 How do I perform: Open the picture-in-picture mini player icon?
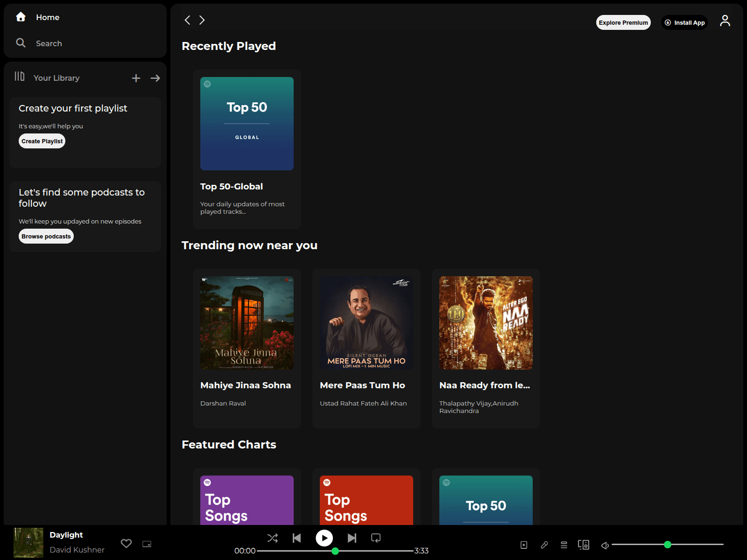[147, 544]
